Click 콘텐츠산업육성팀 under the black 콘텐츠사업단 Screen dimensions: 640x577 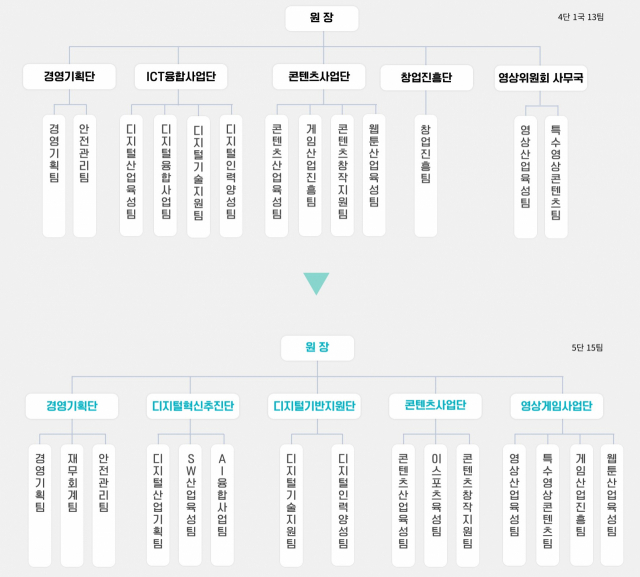277,176
